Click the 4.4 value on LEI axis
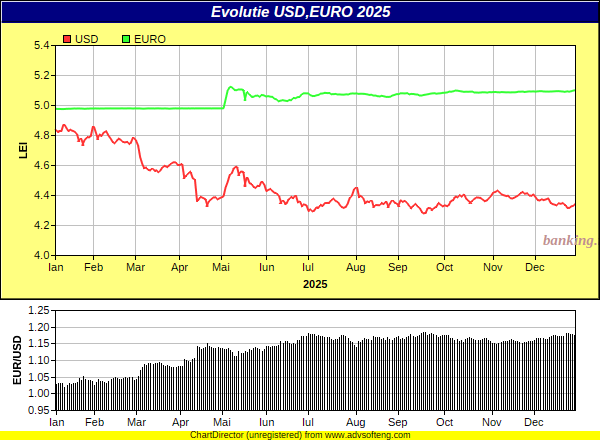The height and width of the screenshot is (440, 600). (42, 195)
